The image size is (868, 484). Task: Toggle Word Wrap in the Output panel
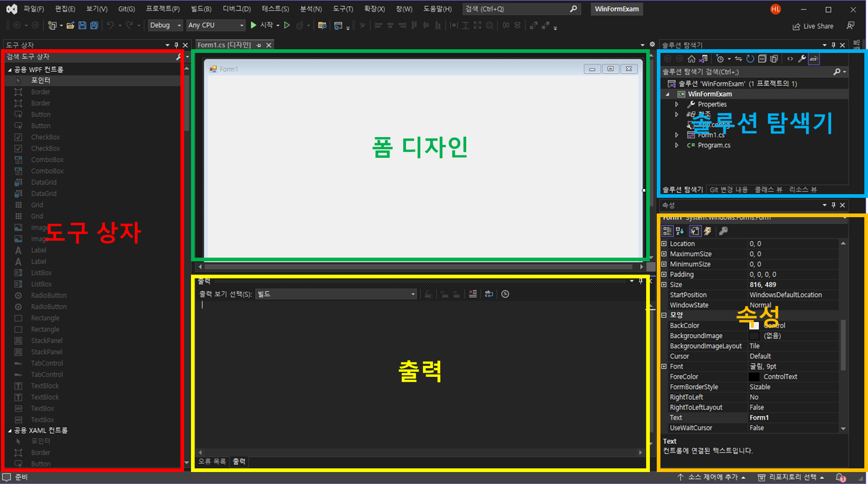coord(489,294)
